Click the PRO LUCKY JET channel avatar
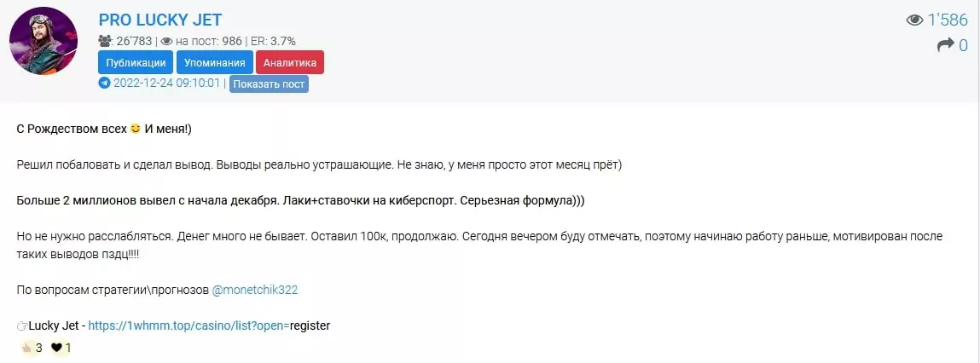The image size is (980, 363). 43,41
